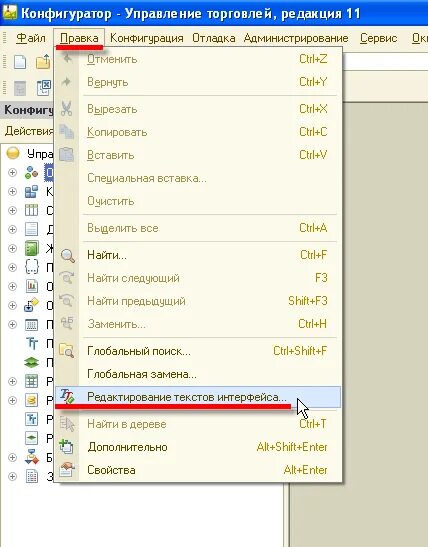Click the business process flow icon in tree
This screenshot has width=428, height=547.
[31, 457]
